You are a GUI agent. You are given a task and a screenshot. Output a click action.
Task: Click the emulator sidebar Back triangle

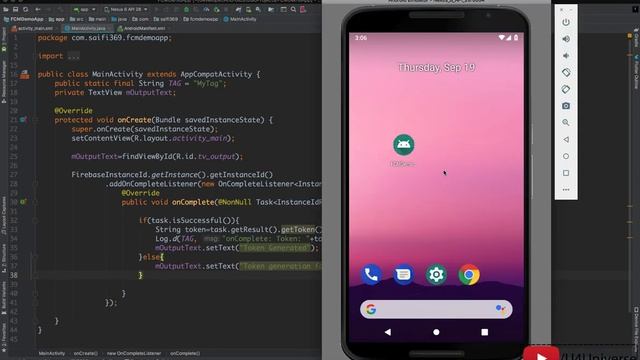(x=566, y=139)
